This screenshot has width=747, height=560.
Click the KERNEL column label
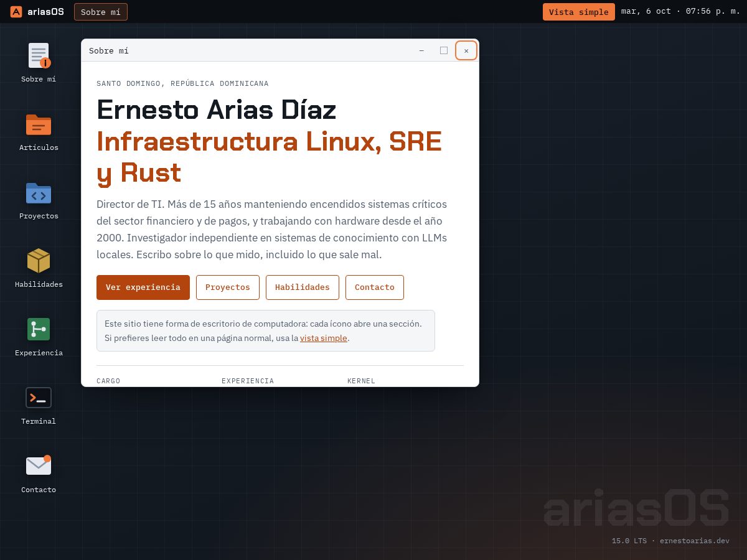[x=361, y=381]
